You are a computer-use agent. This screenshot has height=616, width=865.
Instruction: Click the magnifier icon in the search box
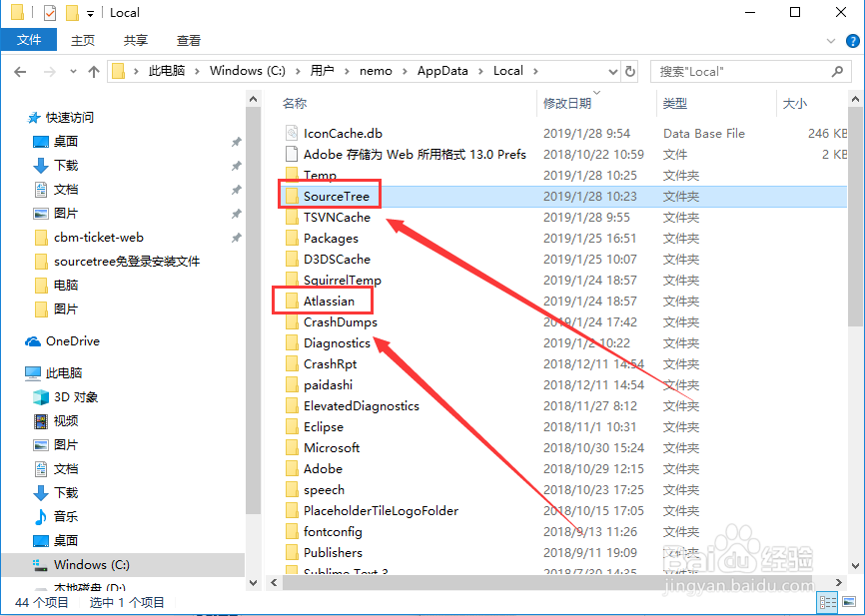tap(837, 71)
